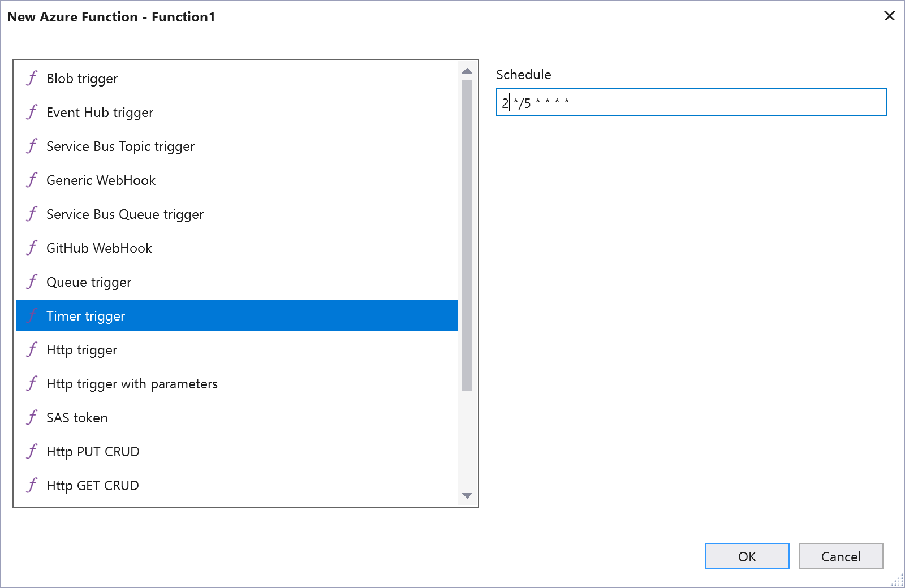
Task: Select the Http trigger template
Action: (x=81, y=349)
